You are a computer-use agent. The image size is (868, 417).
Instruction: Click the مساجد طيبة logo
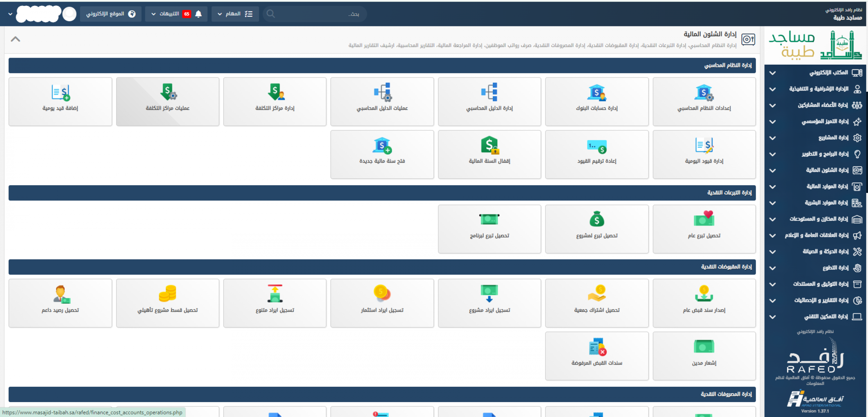pyautogui.click(x=815, y=45)
